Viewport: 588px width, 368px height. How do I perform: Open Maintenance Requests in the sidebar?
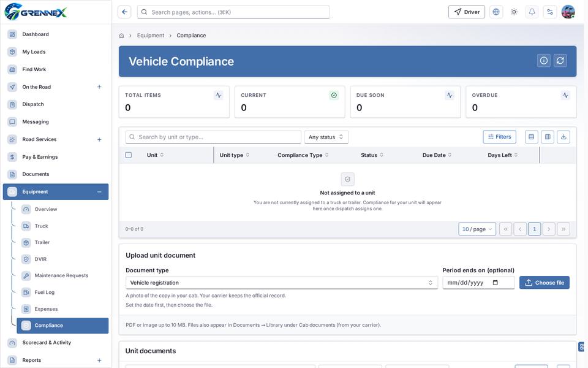click(x=62, y=275)
